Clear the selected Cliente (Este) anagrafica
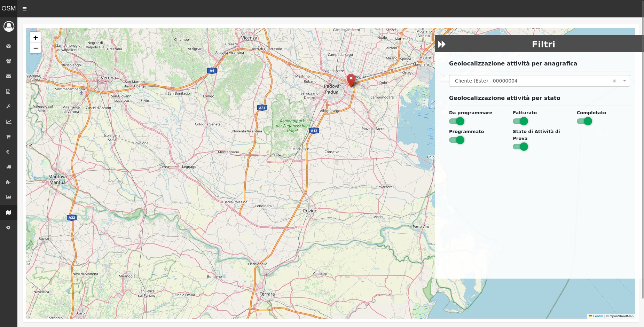The width and height of the screenshot is (644, 327). point(614,81)
